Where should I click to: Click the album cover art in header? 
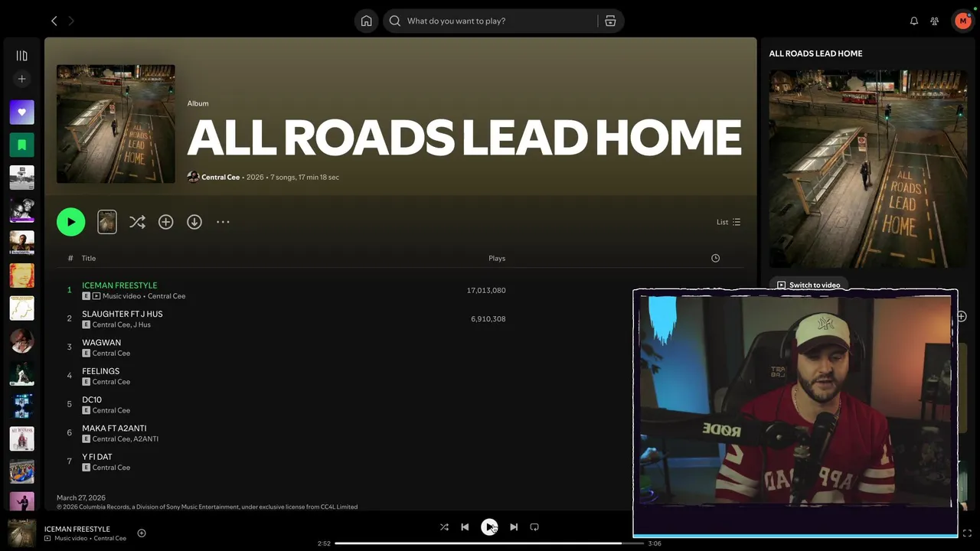coord(116,124)
